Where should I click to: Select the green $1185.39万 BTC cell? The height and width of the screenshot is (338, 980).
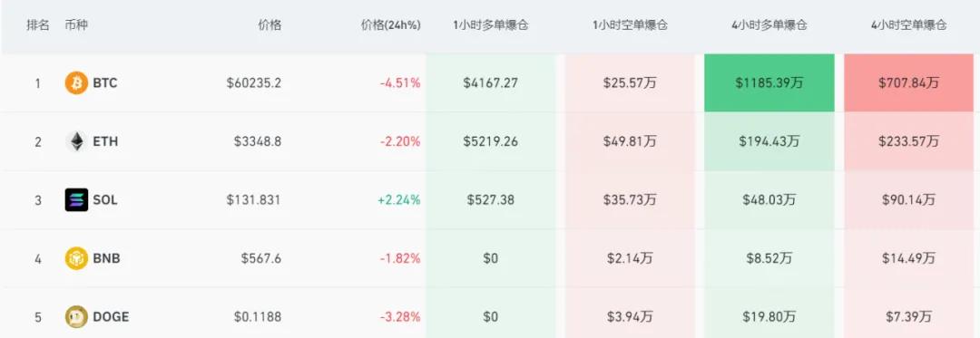pyautogui.click(x=769, y=83)
